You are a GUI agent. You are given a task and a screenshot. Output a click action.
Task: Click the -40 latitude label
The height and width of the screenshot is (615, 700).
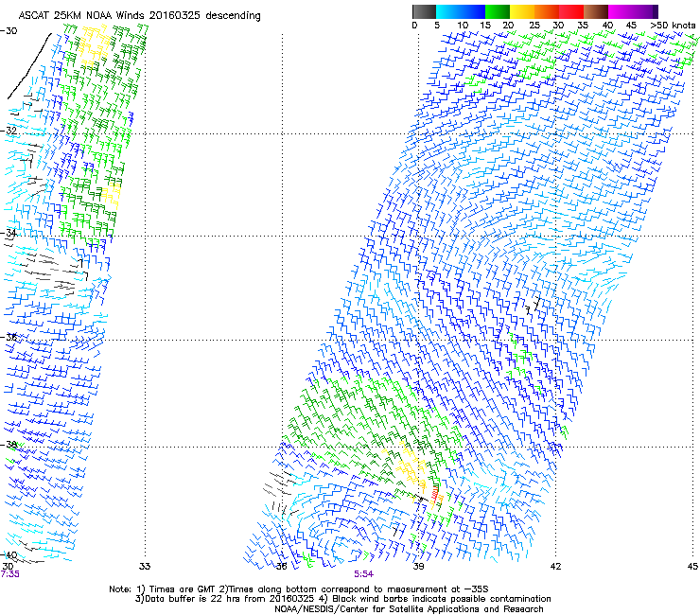click(x=9, y=555)
